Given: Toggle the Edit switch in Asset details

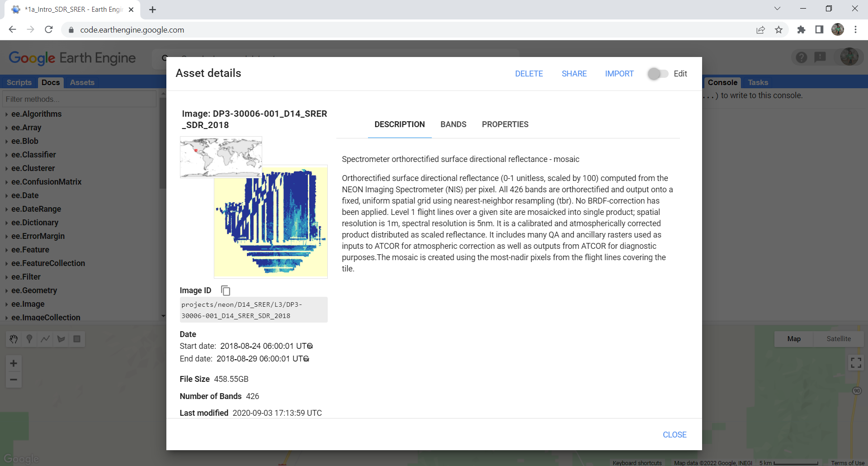Looking at the screenshot, I should pos(657,74).
